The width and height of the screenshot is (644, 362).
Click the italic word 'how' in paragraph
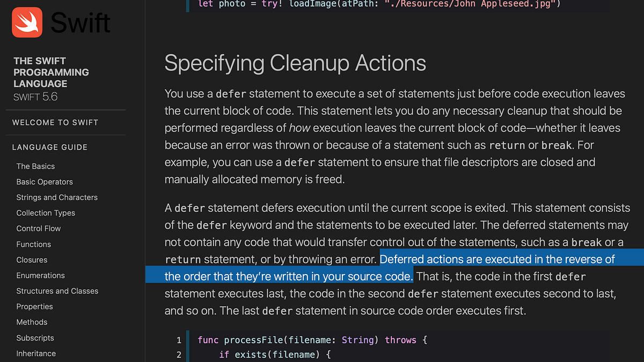pos(299,128)
